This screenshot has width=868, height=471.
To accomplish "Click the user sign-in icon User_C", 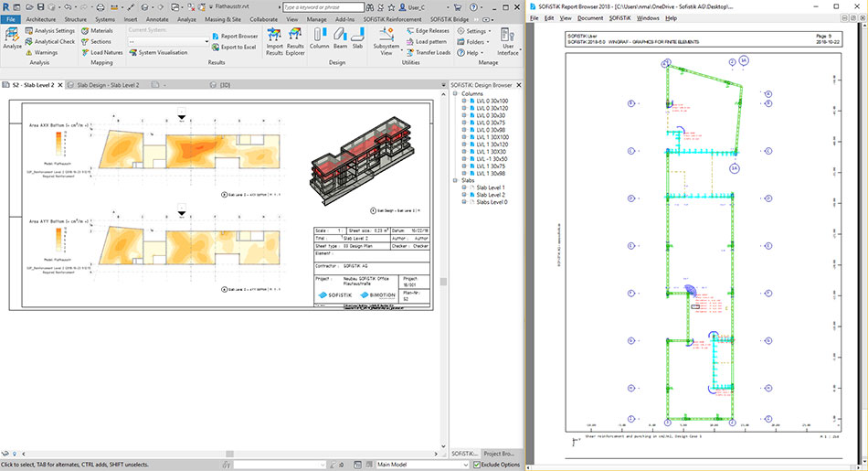I will click(x=412, y=7).
